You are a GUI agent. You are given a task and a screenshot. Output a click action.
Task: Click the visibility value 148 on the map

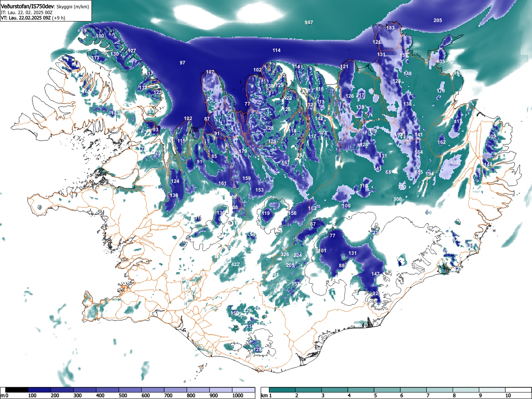tap(407, 74)
